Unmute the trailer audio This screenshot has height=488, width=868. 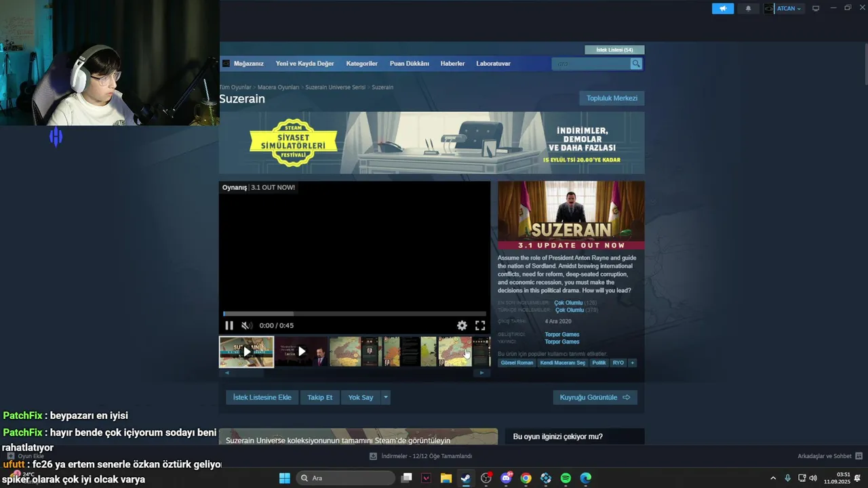point(247,325)
